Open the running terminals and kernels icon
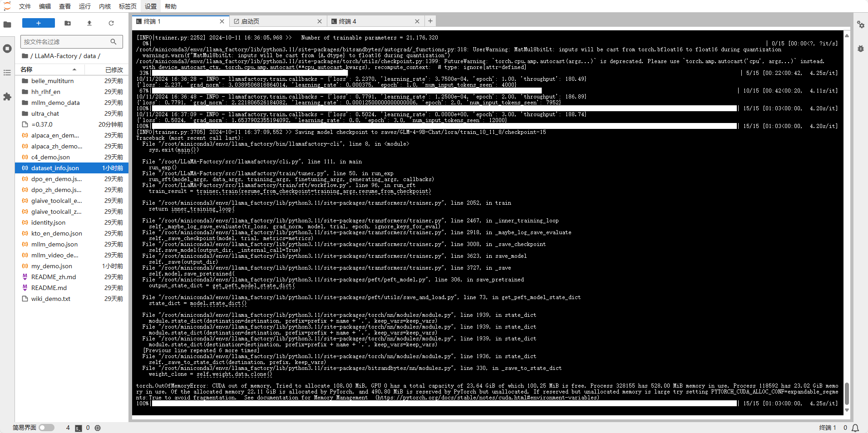868x433 pixels. [7, 49]
